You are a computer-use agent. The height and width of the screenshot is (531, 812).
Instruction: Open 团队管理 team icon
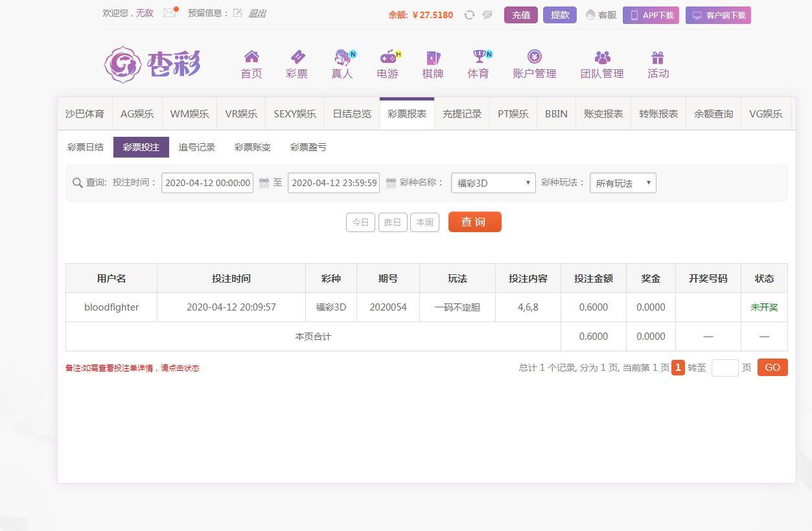(x=602, y=57)
